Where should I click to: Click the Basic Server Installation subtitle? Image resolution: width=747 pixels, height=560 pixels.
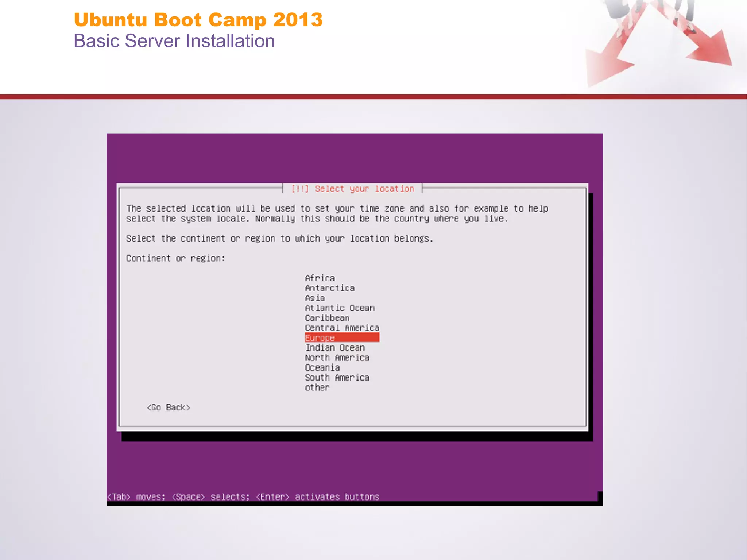(x=174, y=41)
